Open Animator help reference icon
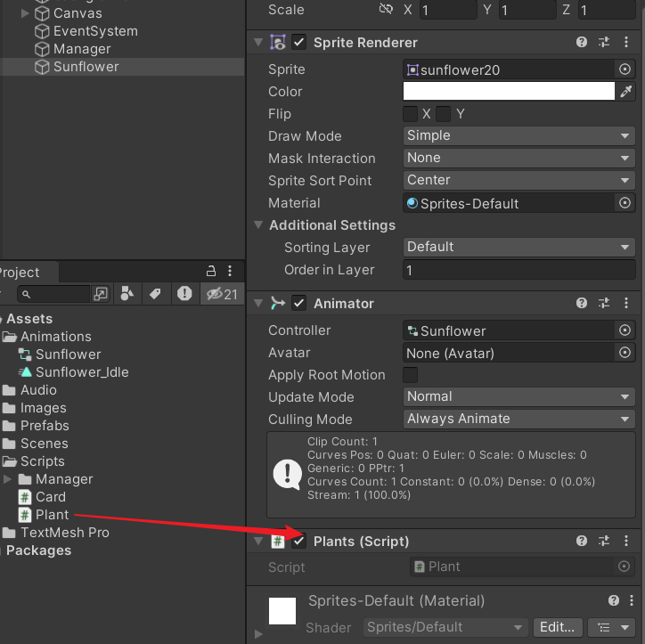 [x=582, y=303]
